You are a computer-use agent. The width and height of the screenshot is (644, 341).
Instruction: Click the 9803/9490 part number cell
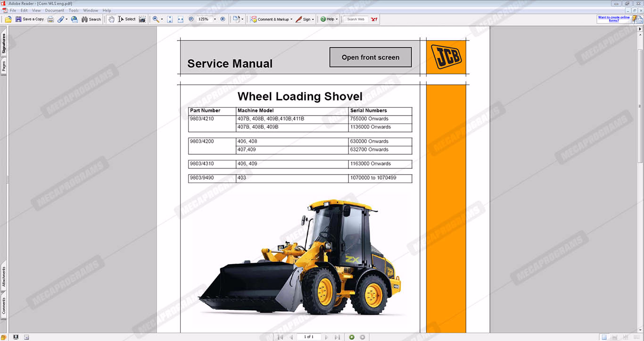212,178
